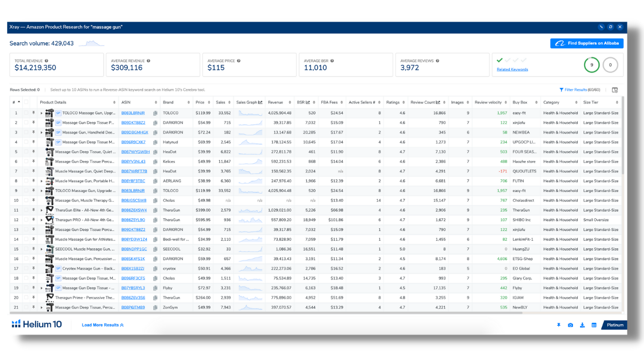Screen dimensions: 644x362
Task: Pin the TOLOCO Massage Gun row 1
Action: [x=34, y=113]
